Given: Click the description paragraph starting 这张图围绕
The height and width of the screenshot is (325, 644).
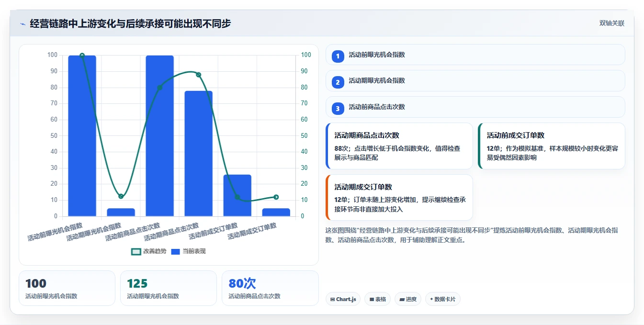Looking at the screenshot, I should (x=472, y=235).
